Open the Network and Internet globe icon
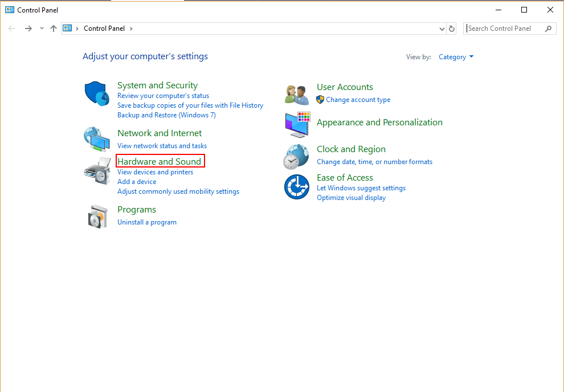 97,139
